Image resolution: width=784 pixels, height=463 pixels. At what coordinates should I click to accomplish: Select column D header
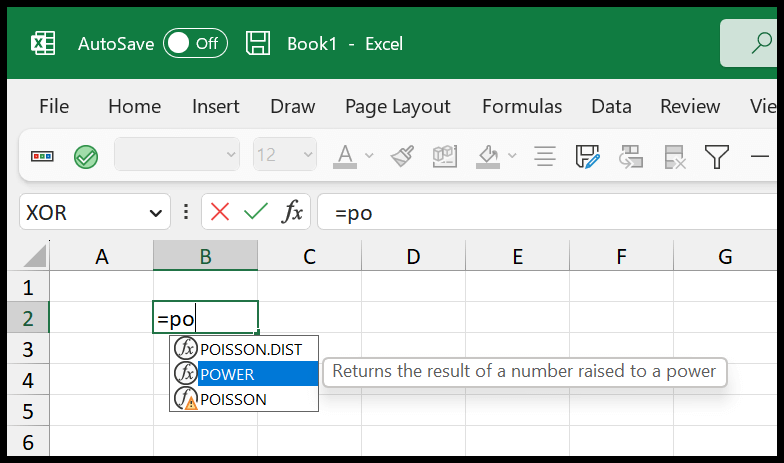tap(414, 256)
